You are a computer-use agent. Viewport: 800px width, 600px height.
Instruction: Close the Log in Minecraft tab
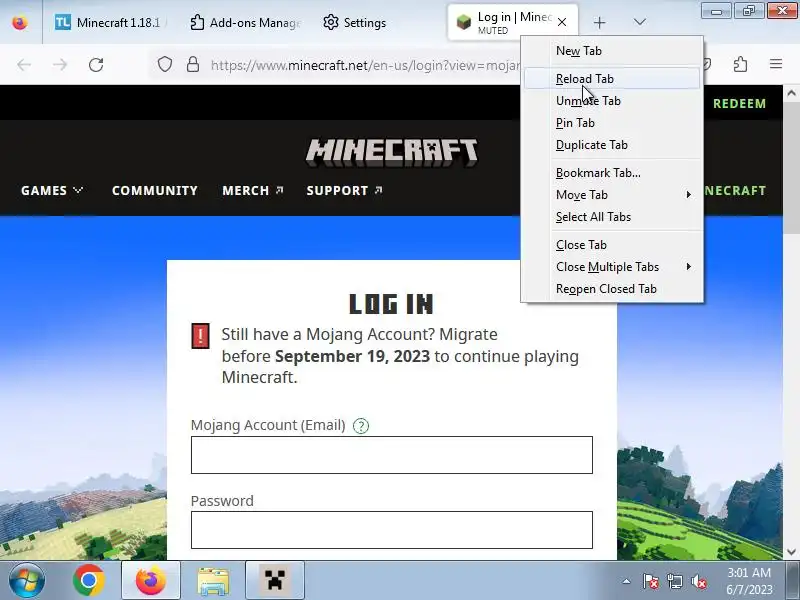point(562,22)
